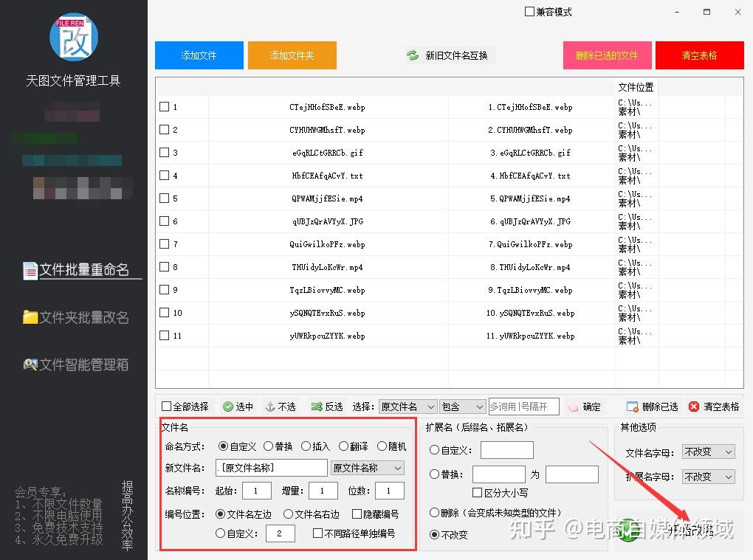Click the red 清空表格 X icon
This screenshot has height=560, width=753.
tap(692, 406)
